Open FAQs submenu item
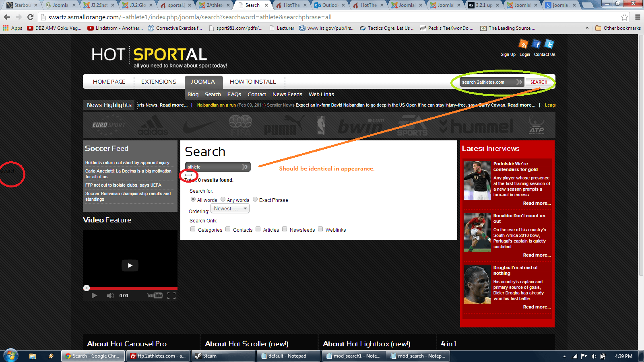Viewport: 644px width, 362px height. pyautogui.click(x=234, y=94)
